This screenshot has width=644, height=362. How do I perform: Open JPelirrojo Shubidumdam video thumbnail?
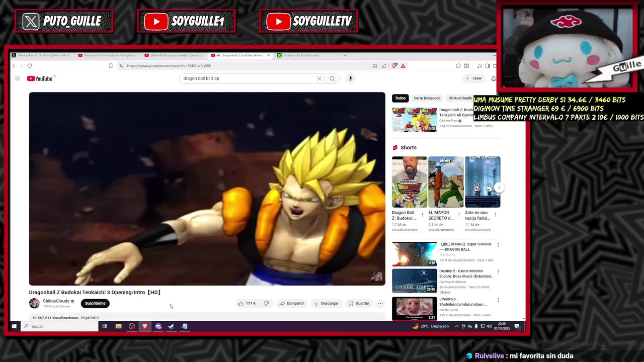(415, 308)
